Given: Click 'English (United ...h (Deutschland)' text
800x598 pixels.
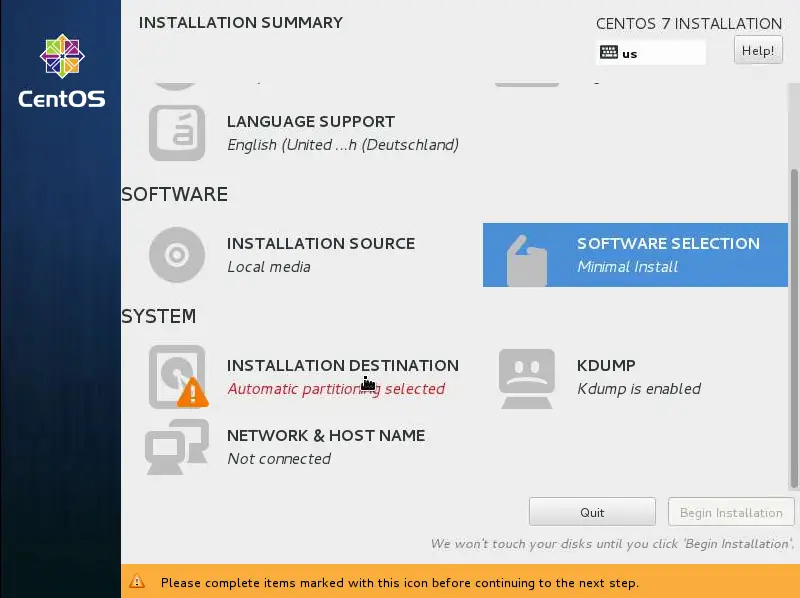Looking at the screenshot, I should (x=343, y=145).
